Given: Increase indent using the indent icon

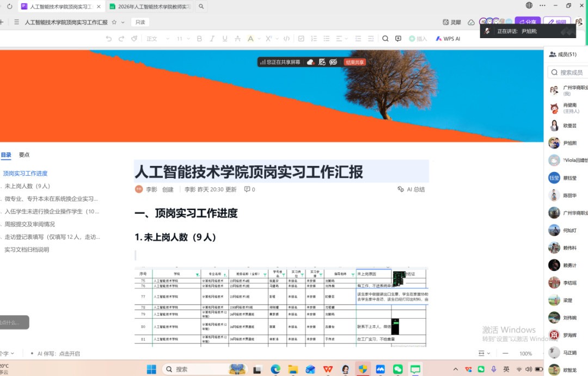Looking at the screenshot, I should pos(371,39).
